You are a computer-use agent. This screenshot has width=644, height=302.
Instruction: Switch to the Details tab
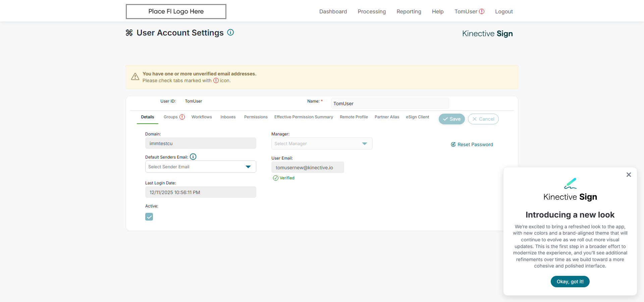click(148, 117)
